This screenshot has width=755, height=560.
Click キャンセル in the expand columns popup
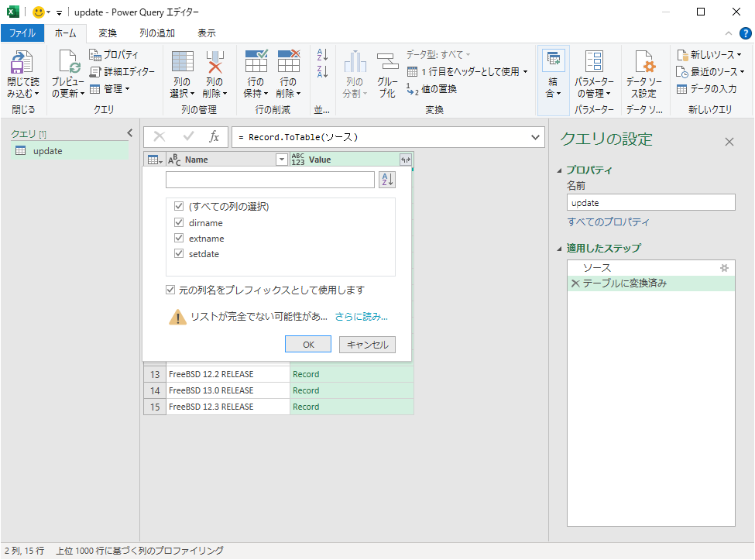click(367, 344)
